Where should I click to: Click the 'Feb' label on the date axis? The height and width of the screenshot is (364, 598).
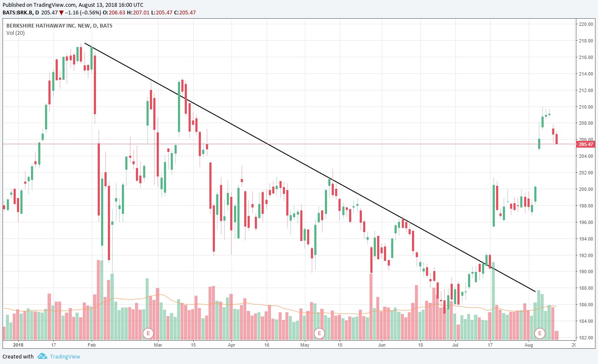click(x=92, y=345)
